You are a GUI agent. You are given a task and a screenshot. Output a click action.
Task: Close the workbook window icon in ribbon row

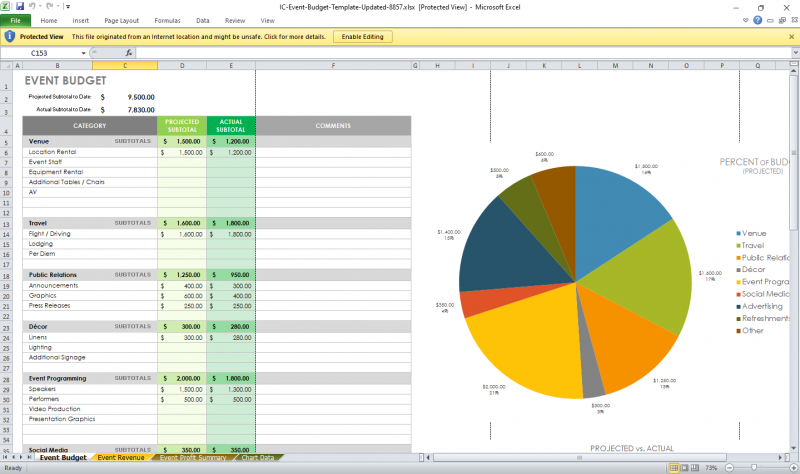(x=794, y=20)
